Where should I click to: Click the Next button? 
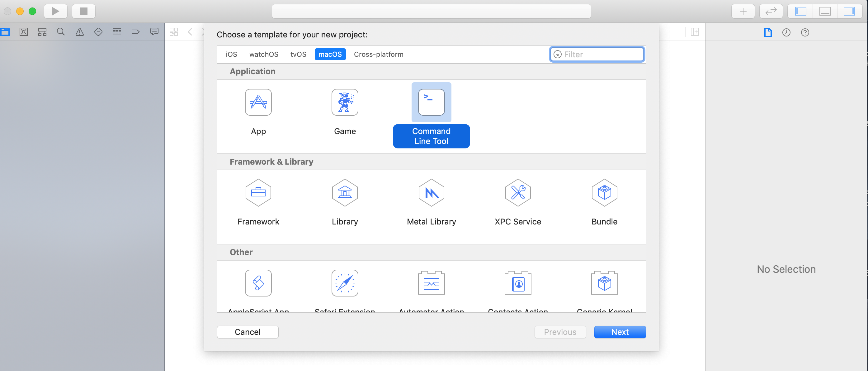(620, 332)
